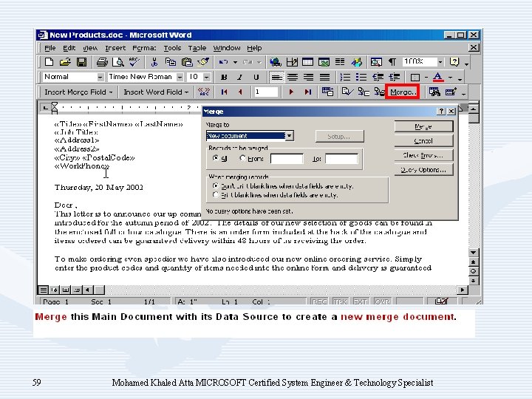The height and width of the screenshot is (399, 532).
Task: Go to last record in mail merge
Action: pyautogui.click(x=307, y=92)
